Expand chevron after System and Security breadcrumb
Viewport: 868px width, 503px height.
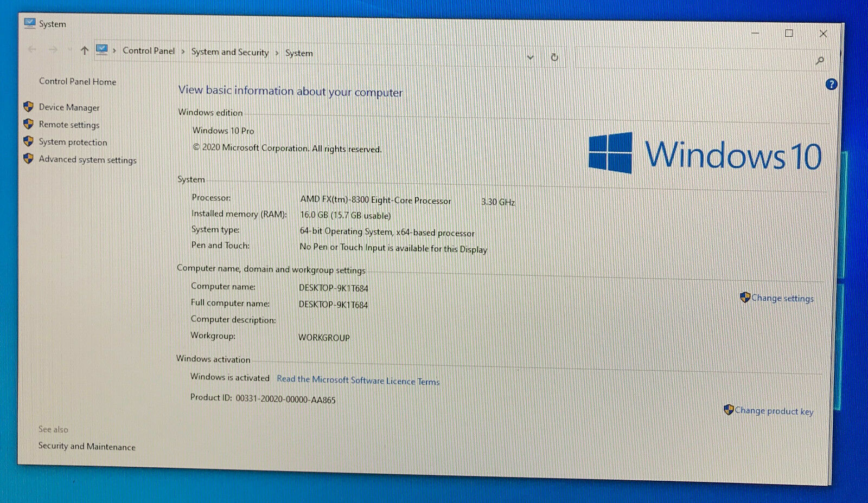[277, 53]
